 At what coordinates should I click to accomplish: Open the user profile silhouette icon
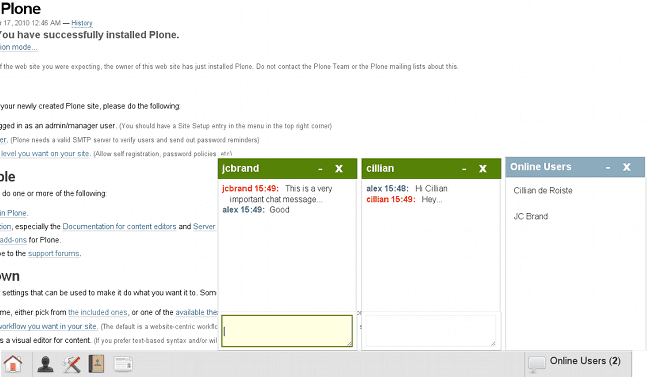(x=45, y=364)
